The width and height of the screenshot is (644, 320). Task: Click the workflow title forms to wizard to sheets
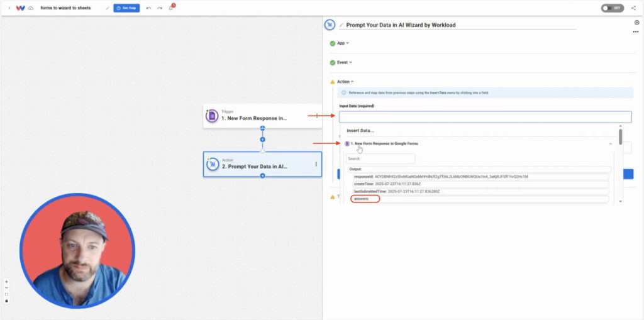(x=65, y=8)
